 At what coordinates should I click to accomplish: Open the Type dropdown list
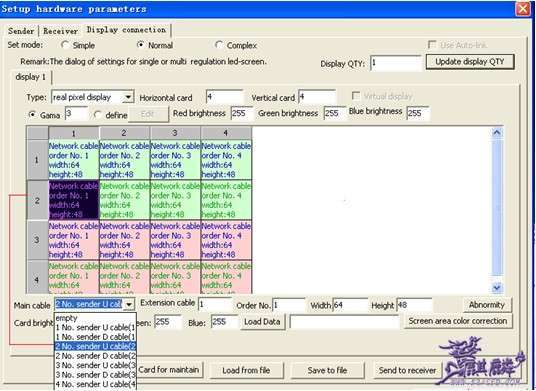pos(128,97)
